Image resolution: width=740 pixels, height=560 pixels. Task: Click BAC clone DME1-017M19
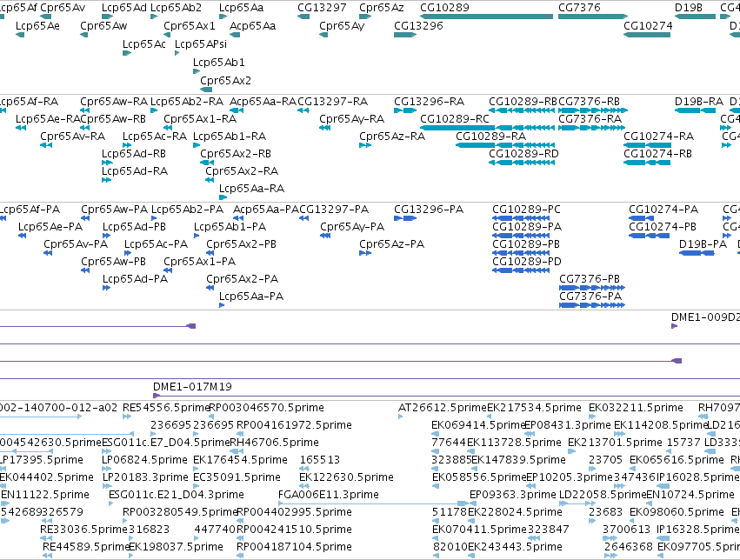[446, 396]
